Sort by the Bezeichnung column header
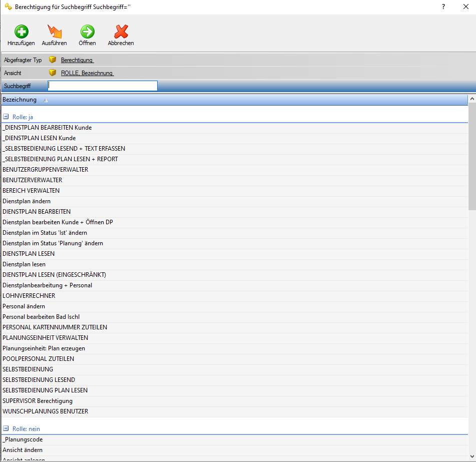This screenshot has height=462, width=476. [x=20, y=100]
